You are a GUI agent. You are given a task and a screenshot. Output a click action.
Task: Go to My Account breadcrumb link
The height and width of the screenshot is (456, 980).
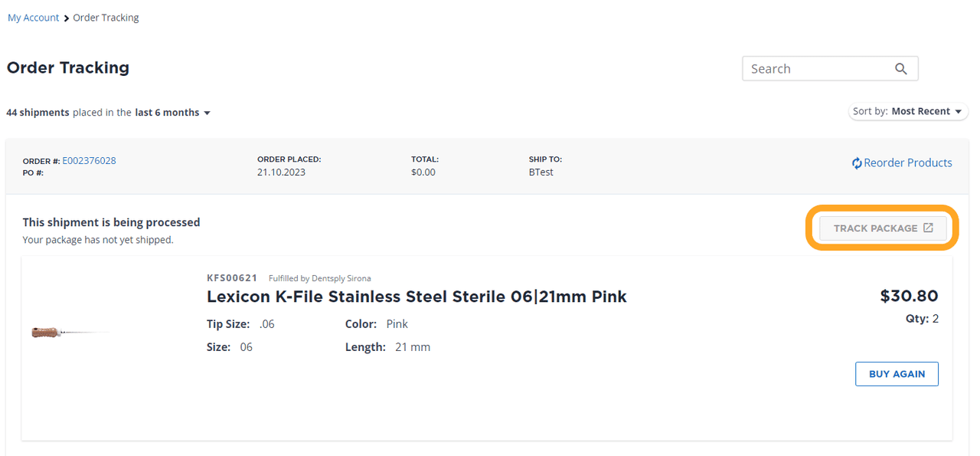coord(33,18)
